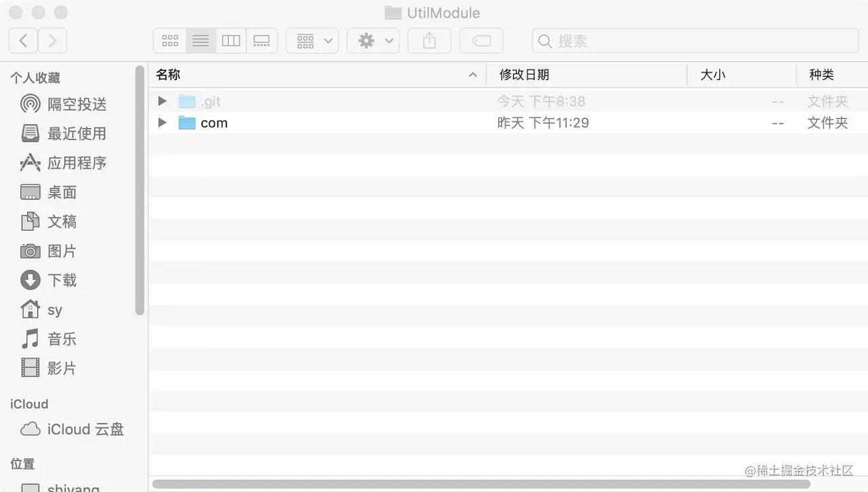Click the Edit Tags toolbar button
868x492 pixels.
(481, 41)
